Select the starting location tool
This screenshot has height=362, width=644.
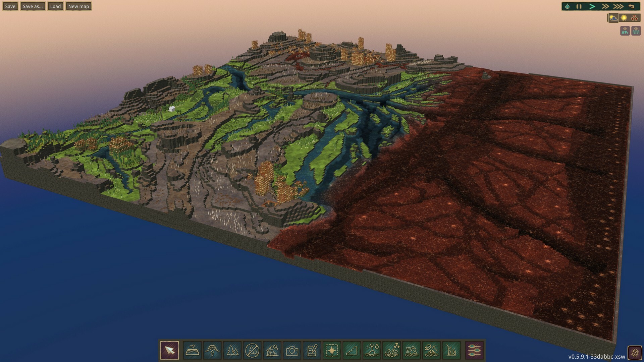click(x=332, y=351)
